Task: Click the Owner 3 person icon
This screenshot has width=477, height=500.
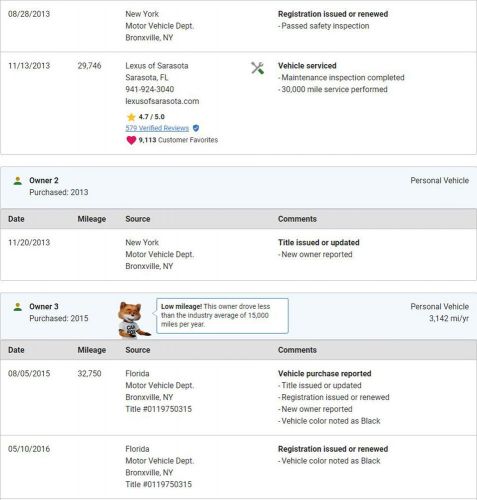Action: tap(18, 307)
